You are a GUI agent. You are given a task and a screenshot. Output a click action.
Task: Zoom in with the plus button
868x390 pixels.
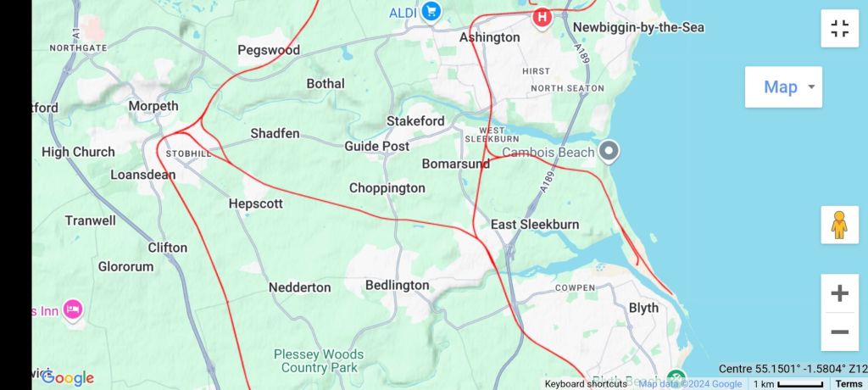(840, 293)
